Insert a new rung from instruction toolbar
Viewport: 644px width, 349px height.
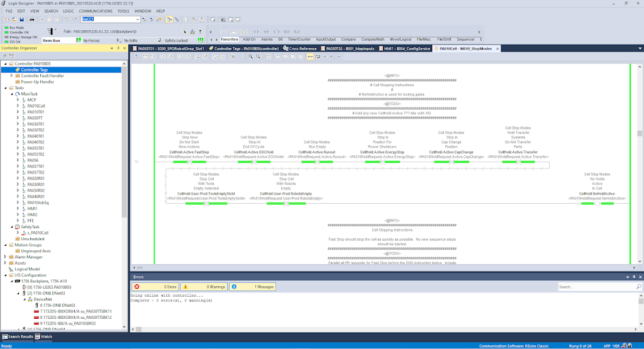click(x=223, y=31)
